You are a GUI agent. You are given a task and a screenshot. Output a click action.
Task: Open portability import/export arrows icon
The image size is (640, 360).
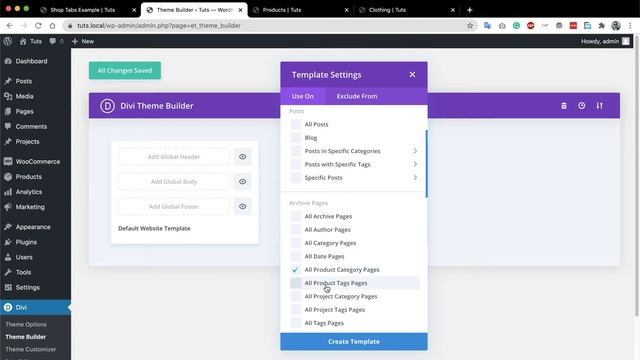pos(599,106)
